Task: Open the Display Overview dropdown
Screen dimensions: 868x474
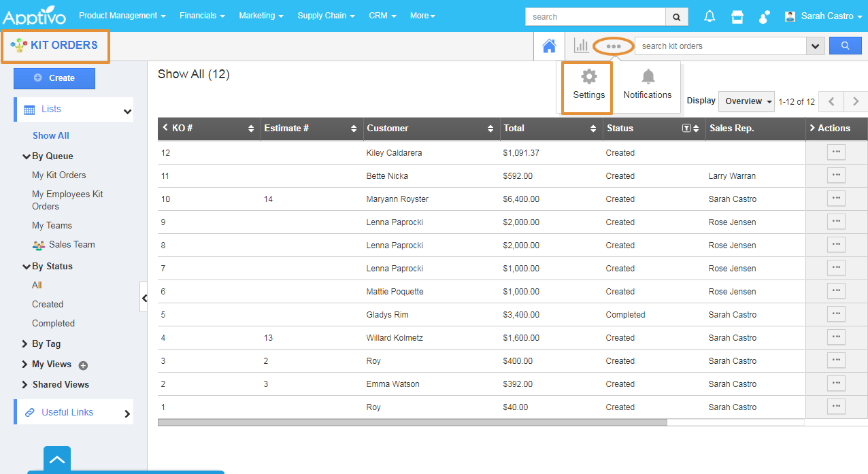Action: (x=748, y=101)
